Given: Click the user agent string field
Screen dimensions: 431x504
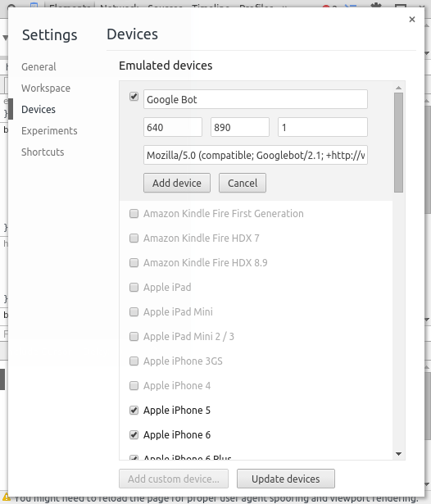Looking at the screenshot, I should point(256,155).
